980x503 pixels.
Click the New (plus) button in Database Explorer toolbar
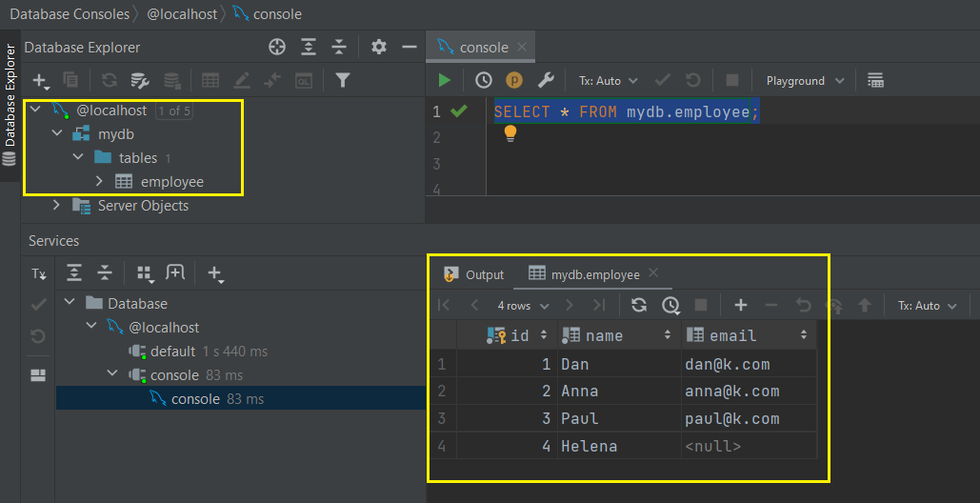(x=41, y=81)
